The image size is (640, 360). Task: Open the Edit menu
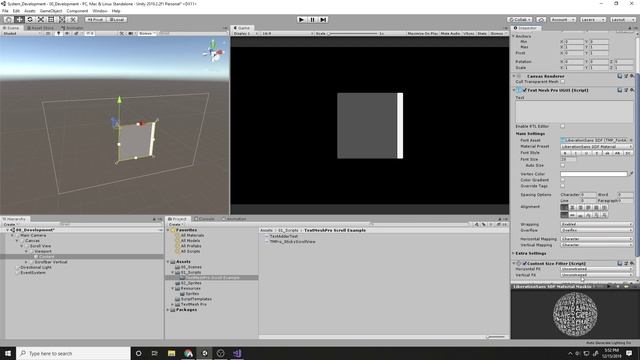16,11
